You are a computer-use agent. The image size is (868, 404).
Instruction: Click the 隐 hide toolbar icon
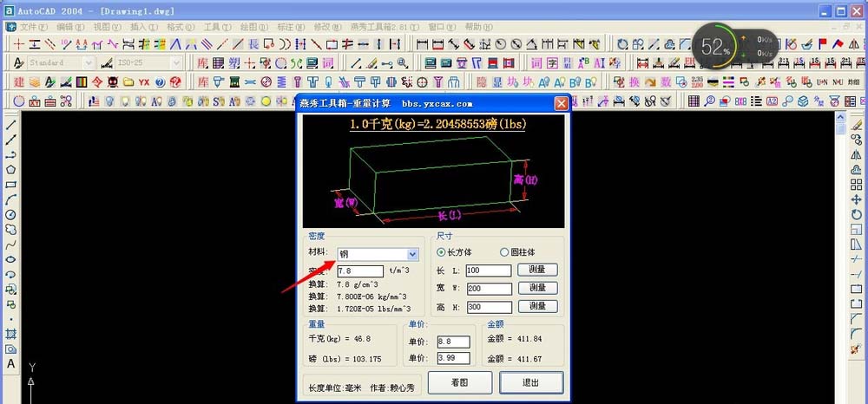point(482,81)
